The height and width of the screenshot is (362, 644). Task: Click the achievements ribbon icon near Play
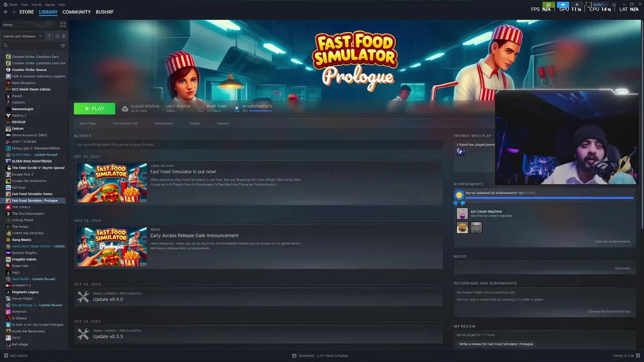pos(237,109)
